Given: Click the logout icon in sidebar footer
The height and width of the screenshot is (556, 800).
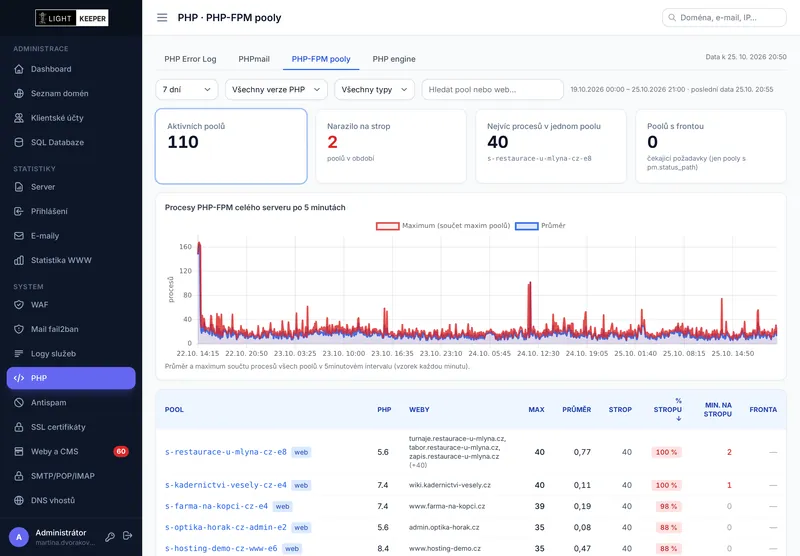Looking at the screenshot, I should tap(128, 536).
